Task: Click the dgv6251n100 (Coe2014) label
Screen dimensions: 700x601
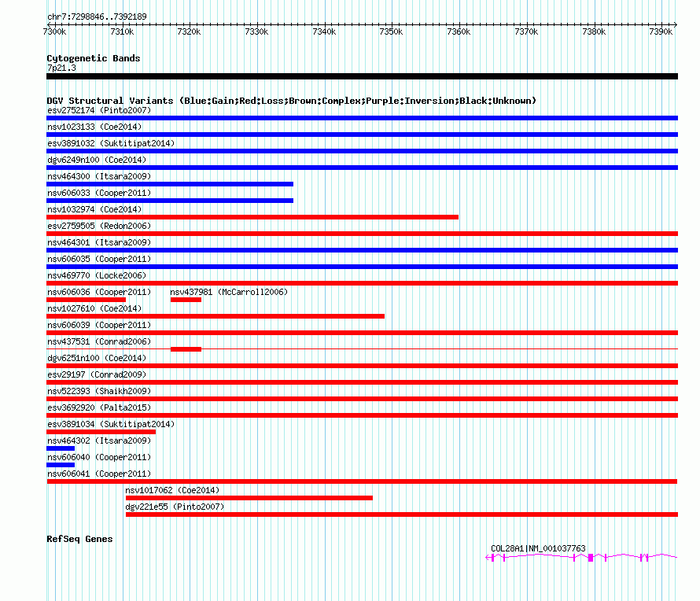Action: (x=97, y=358)
